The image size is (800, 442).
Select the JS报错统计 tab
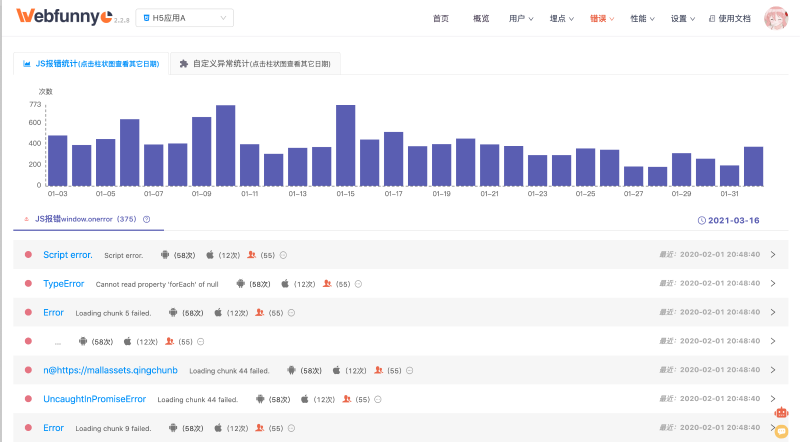91,63
